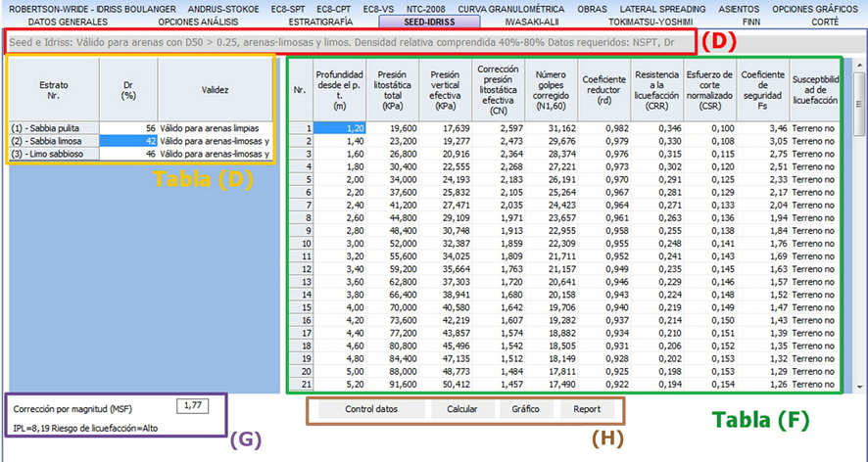
Task: Click the Presión vertical efectiva header
Action: pyautogui.click(x=446, y=90)
